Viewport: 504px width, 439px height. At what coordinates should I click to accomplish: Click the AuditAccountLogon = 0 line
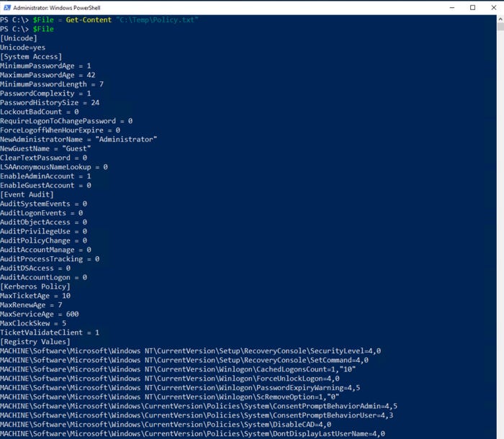pyautogui.click(x=43, y=277)
